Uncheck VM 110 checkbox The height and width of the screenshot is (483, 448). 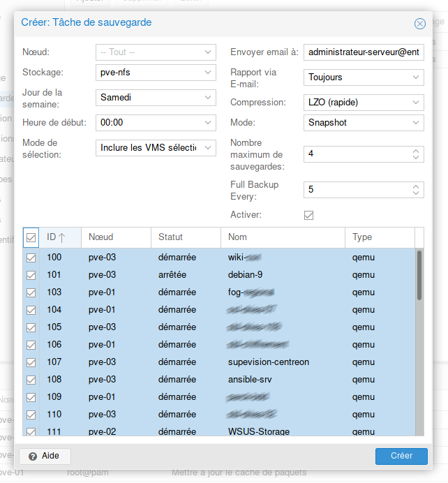pyautogui.click(x=31, y=415)
